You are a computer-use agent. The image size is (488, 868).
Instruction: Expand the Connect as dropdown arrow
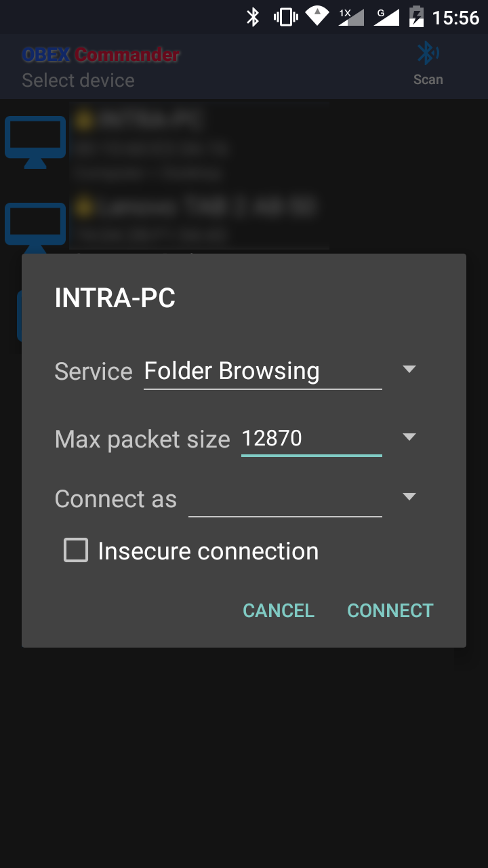click(x=409, y=497)
